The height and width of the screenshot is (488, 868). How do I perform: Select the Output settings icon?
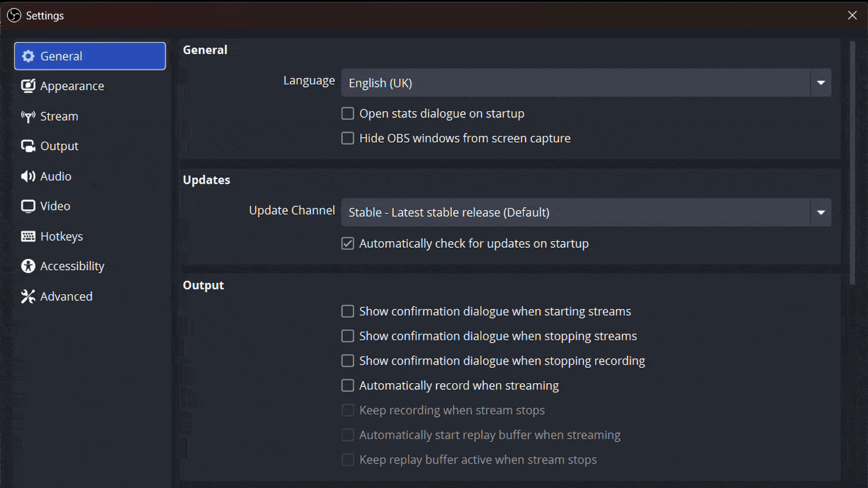(28, 146)
